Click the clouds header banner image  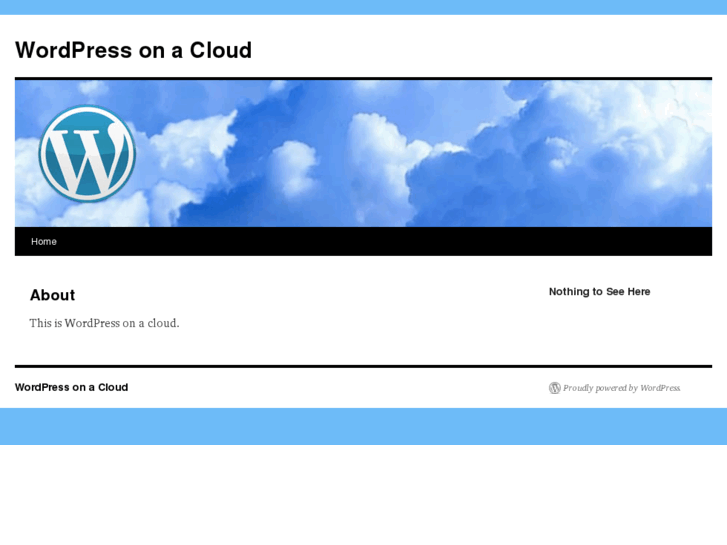tap(364, 154)
